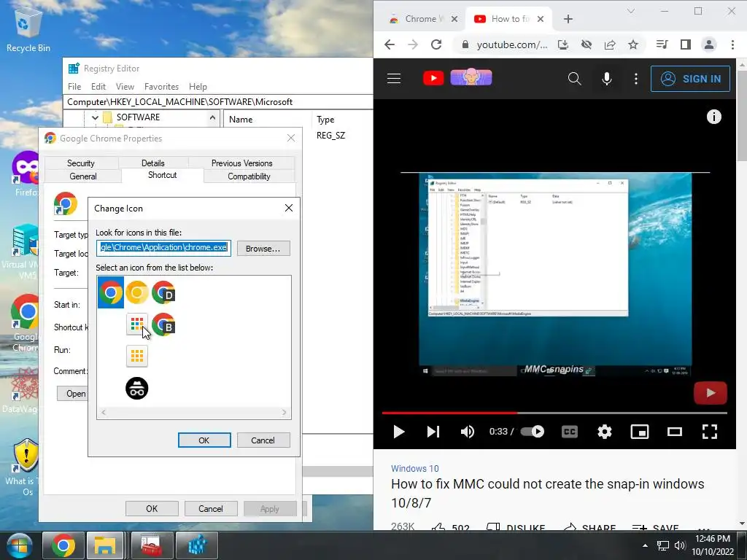Image resolution: width=747 pixels, height=560 pixels.
Task: Reload the YouTube page
Action: [436, 44]
